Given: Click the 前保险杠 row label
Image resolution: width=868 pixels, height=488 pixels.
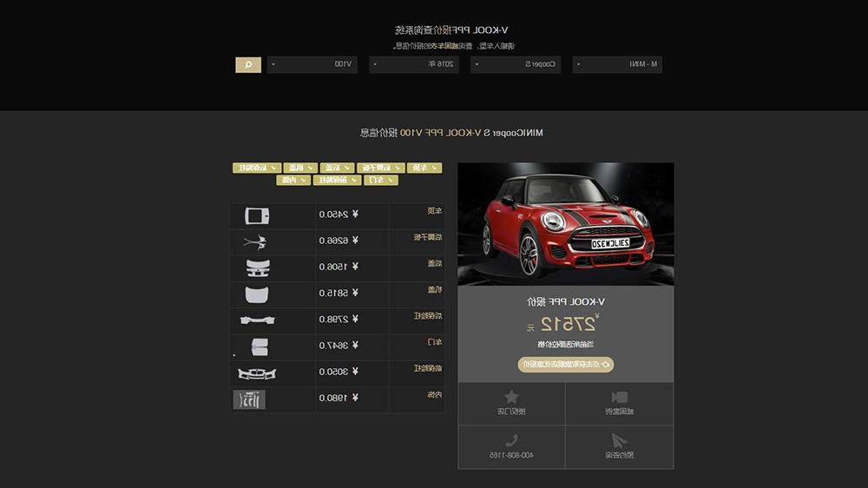Looking at the screenshot, I should tap(428, 368).
